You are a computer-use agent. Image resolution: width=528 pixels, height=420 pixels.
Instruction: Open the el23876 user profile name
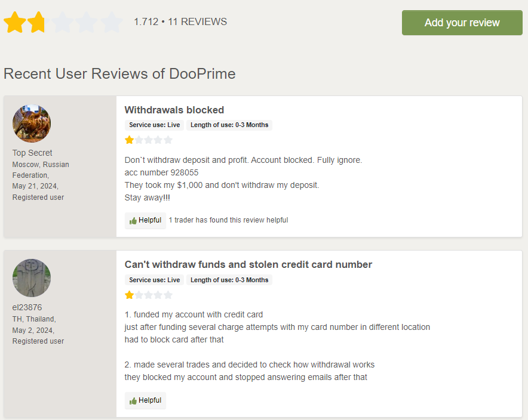tap(27, 307)
